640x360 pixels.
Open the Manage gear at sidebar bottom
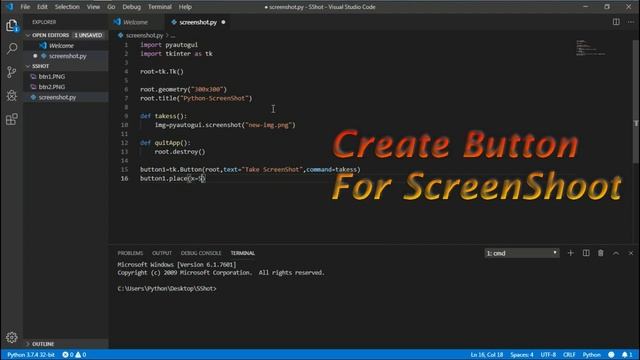tap(11, 337)
